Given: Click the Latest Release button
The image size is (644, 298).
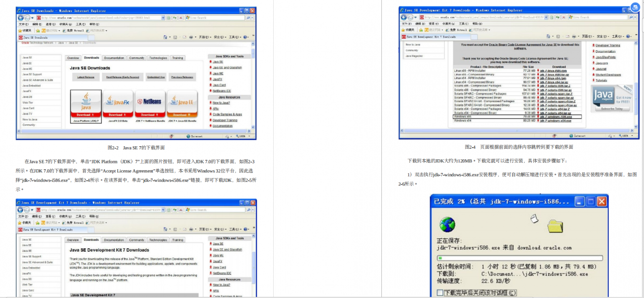Looking at the screenshot, I should click(x=86, y=77).
